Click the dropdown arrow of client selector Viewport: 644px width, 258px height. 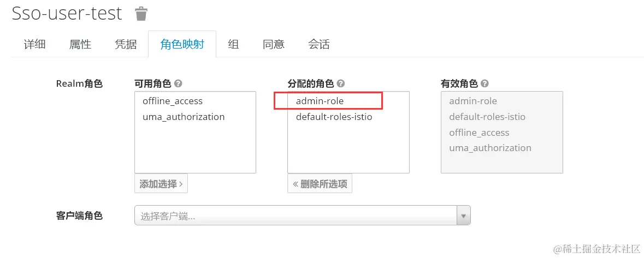pos(464,215)
